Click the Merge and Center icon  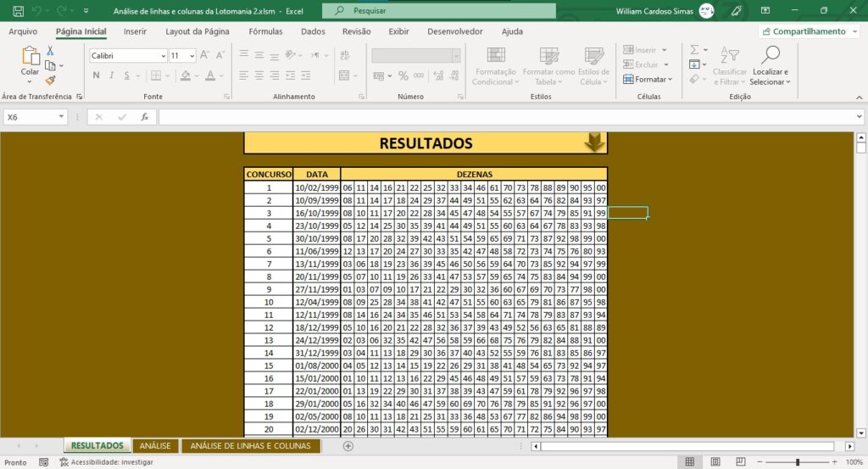(x=344, y=75)
